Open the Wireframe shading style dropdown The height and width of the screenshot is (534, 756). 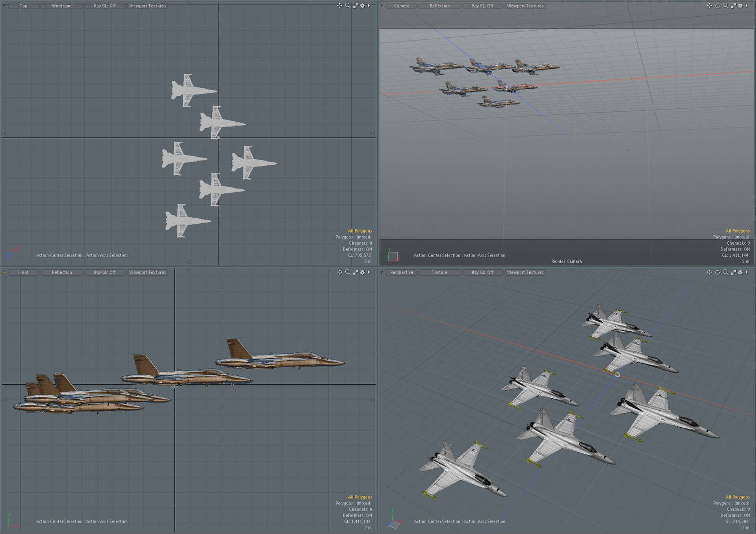(x=62, y=6)
